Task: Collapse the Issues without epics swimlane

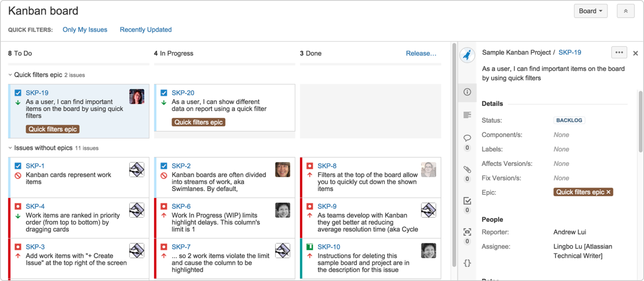Action: 10,148
